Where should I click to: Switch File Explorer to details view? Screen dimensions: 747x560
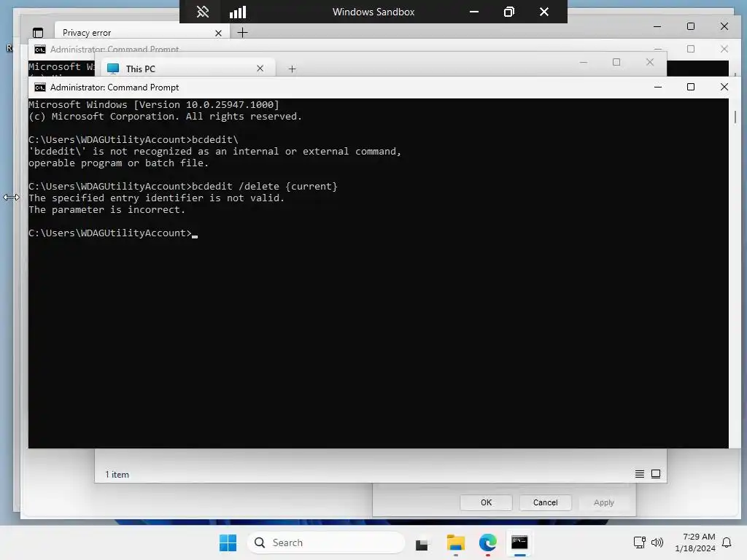point(639,474)
